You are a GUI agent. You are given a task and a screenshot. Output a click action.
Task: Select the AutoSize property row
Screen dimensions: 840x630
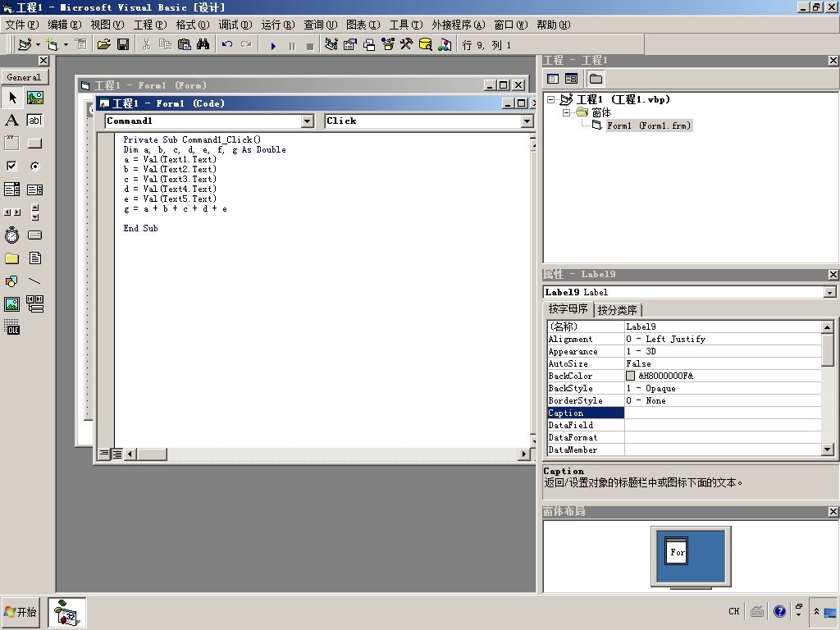[684, 363]
